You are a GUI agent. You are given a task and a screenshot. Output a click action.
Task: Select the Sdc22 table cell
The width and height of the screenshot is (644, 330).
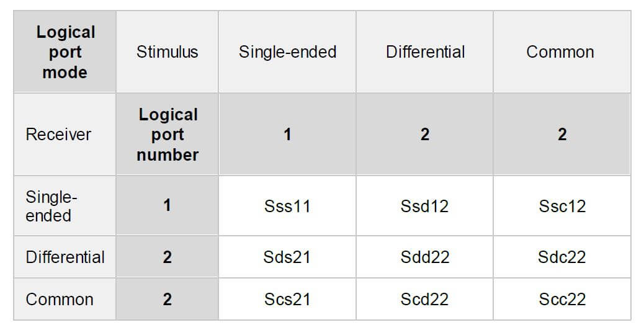point(562,257)
